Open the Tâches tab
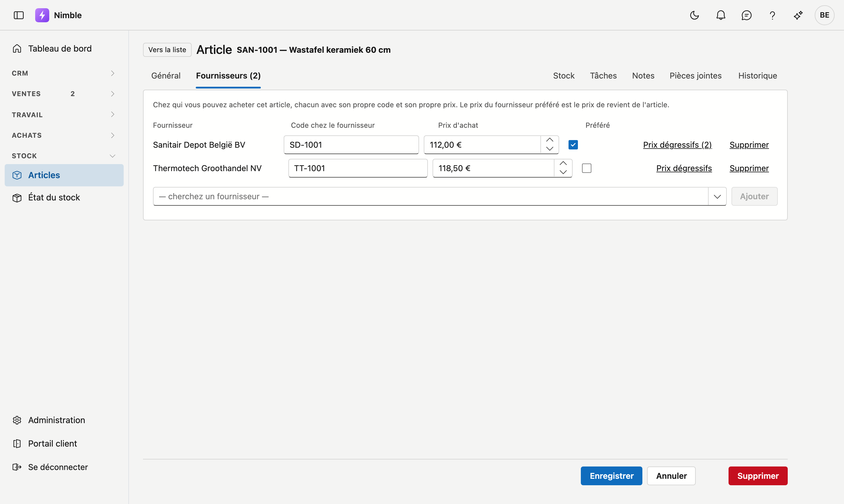Screen dimensions: 844x504 pyautogui.click(x=603, y=76)
